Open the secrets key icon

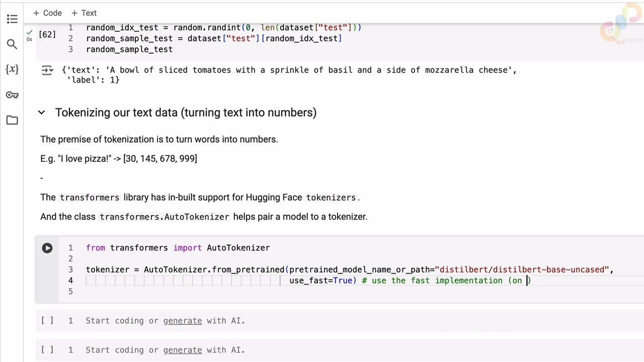click(x=12, y=95)
